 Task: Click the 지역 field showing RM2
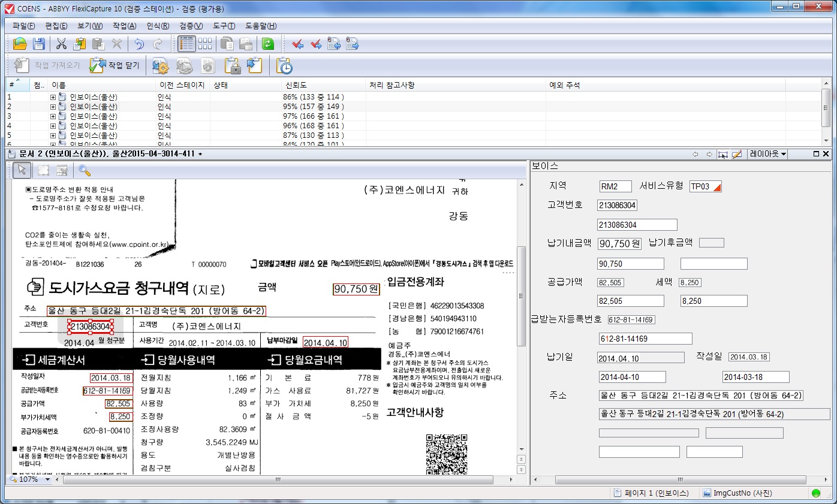(616, 186)
